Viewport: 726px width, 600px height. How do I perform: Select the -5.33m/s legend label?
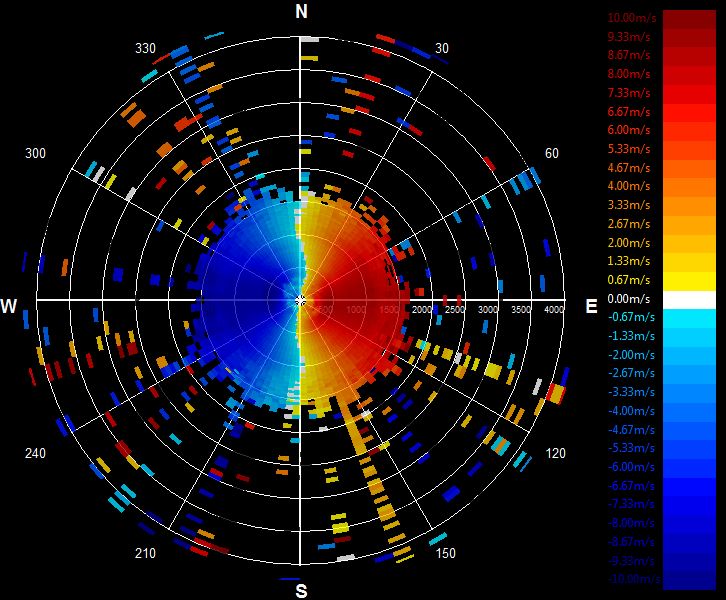(631, 449)
